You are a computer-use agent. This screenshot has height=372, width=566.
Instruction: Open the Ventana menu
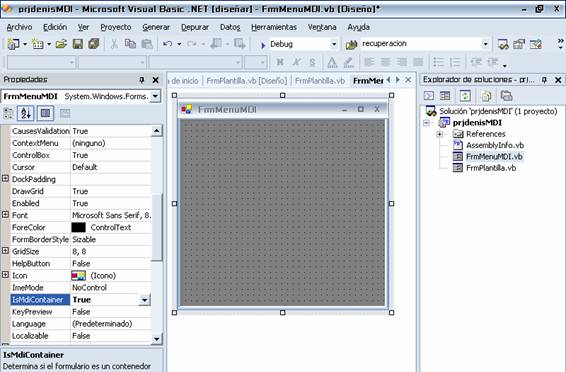[322, 27]
